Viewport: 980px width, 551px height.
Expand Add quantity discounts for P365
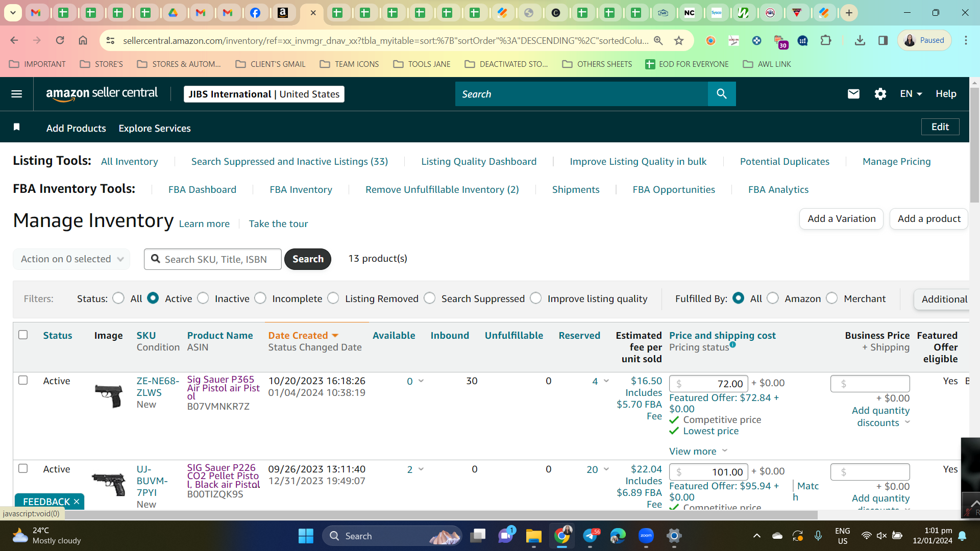pos(881,416)
